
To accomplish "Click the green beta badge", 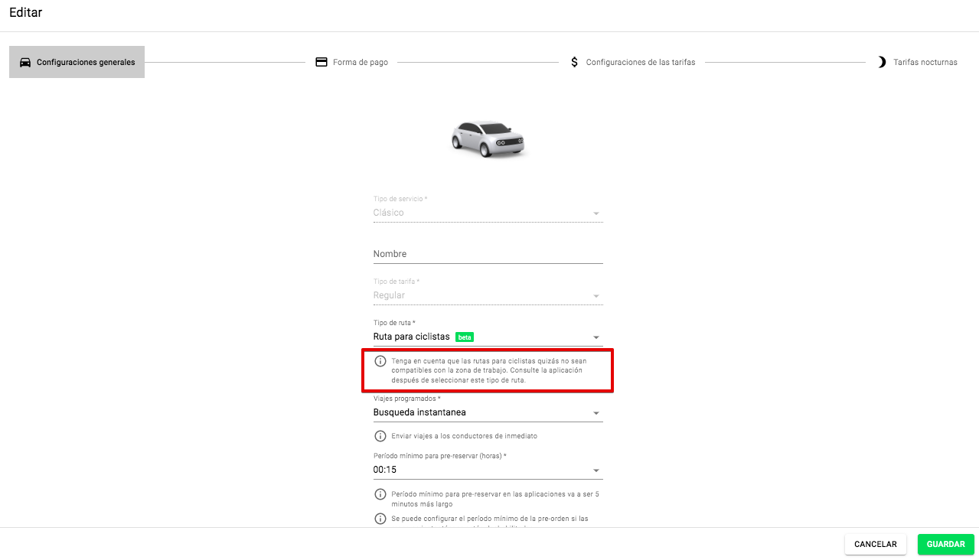I will click(x=464, y=337).
